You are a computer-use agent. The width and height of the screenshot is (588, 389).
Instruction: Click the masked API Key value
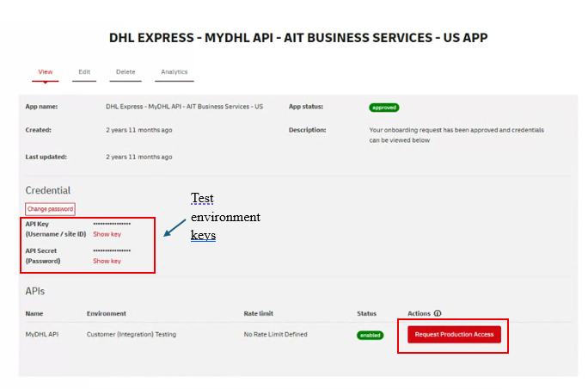112,224
